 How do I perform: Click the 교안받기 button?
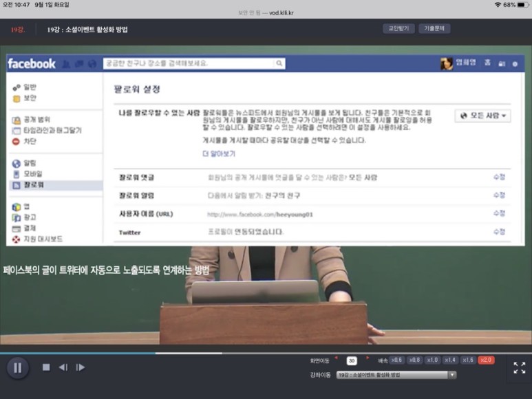398,28
